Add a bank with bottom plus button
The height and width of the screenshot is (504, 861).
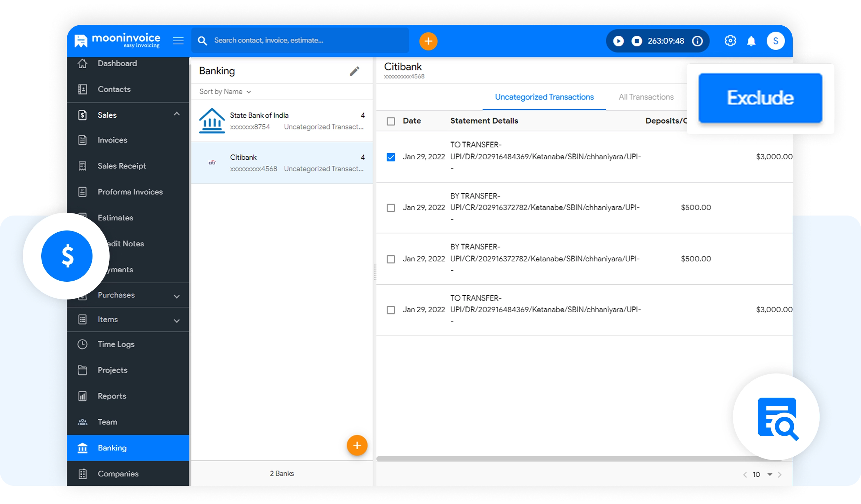point(357,445)
